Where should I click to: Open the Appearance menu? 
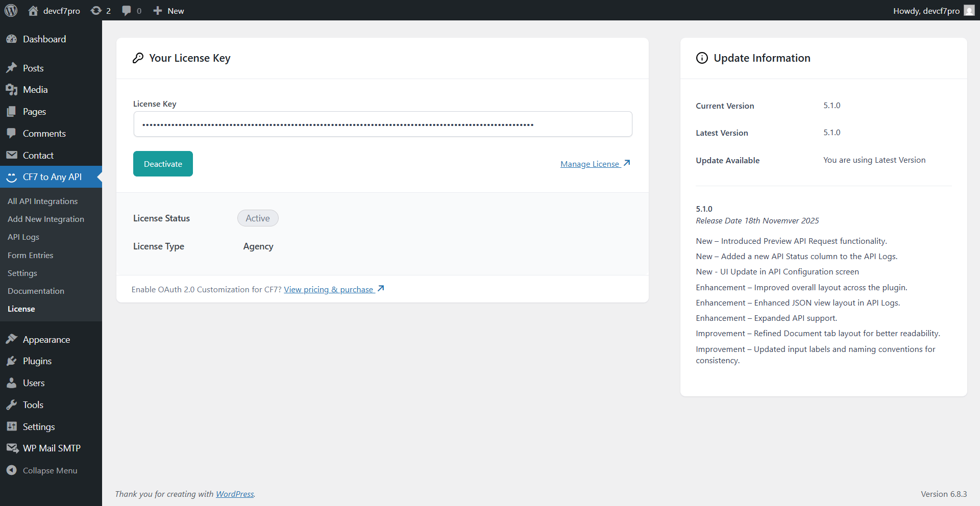pyautogui.click(x=46, y=340)
